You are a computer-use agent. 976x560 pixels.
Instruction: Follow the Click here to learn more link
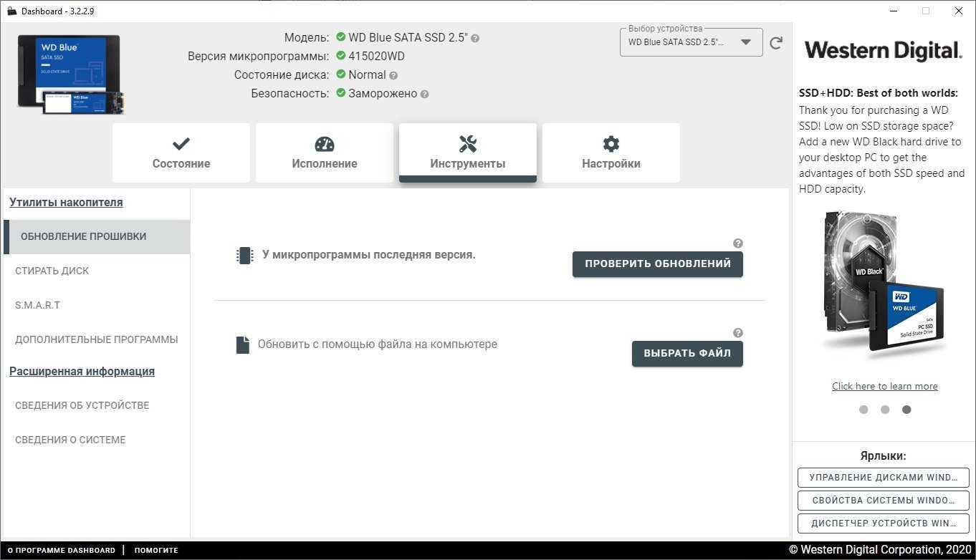(x=884, y=386)
